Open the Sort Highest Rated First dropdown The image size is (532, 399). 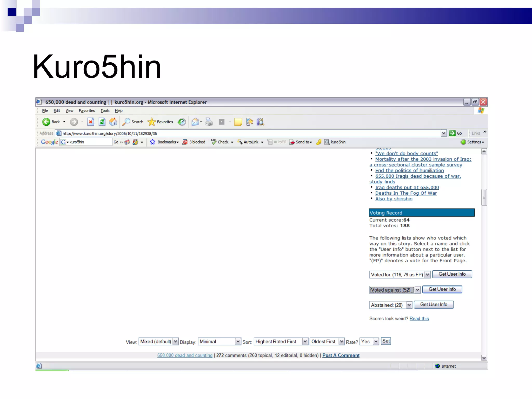click(305, 342)
